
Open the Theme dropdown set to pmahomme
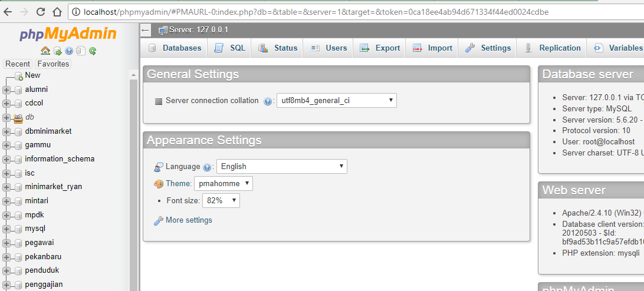[x=223, y=184]
